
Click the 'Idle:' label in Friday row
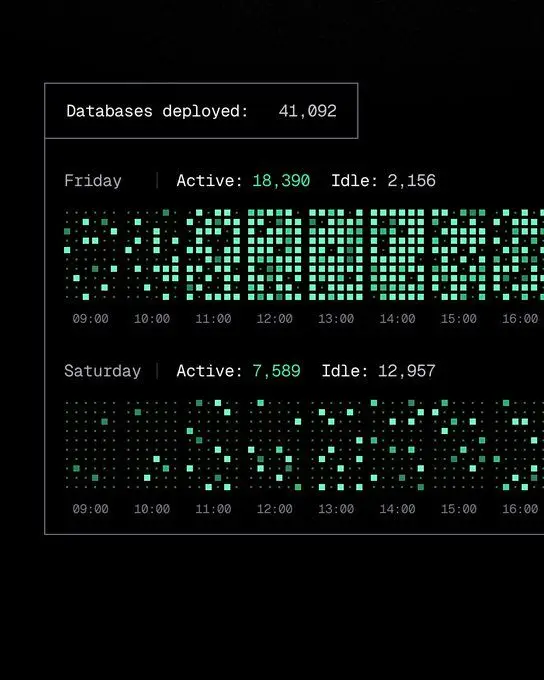pos(354,181)
